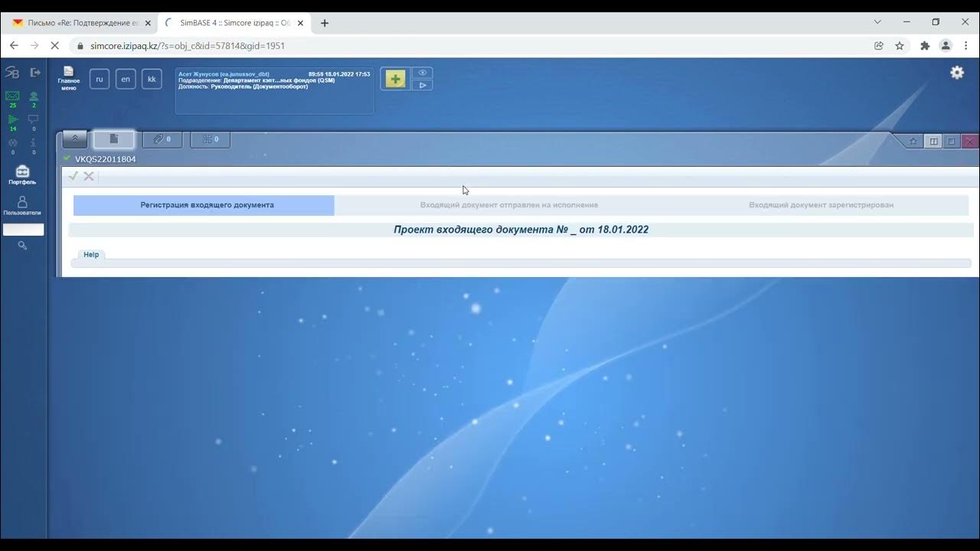Screen dimensions: 980x551
Task: Click the Проект входящего документа heading
Action: pyautogui.click(x=521, y=230)
